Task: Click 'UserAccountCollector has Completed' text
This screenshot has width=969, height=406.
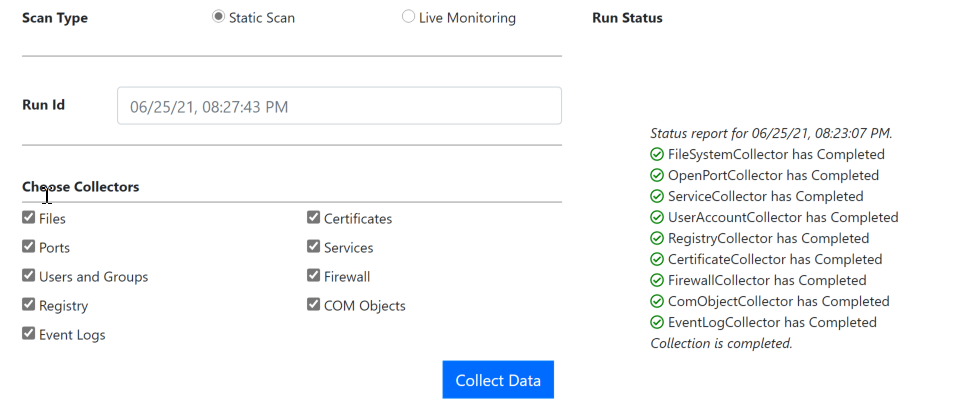Action: point(783,218)
